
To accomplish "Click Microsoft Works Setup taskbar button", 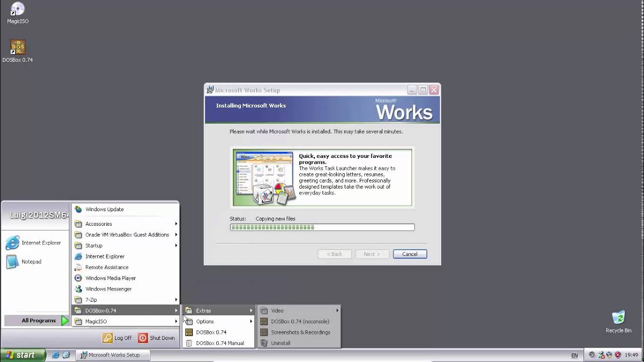I will [x=112, y=355].
